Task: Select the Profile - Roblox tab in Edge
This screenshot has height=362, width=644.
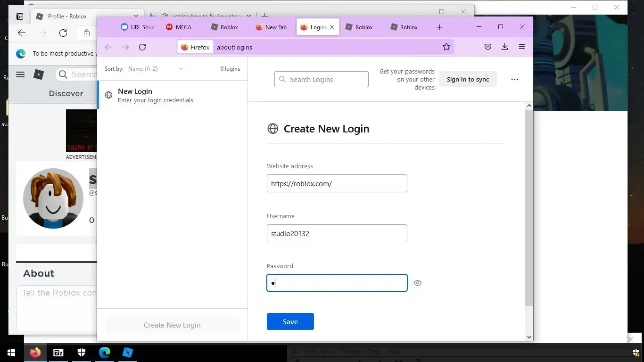Action: click(x=87, y=16)
